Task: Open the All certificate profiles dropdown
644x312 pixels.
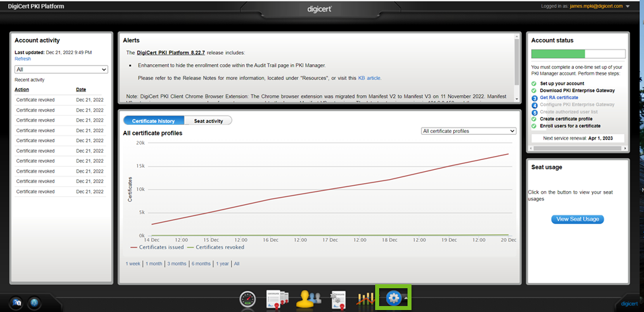Action: click(468, 131)
